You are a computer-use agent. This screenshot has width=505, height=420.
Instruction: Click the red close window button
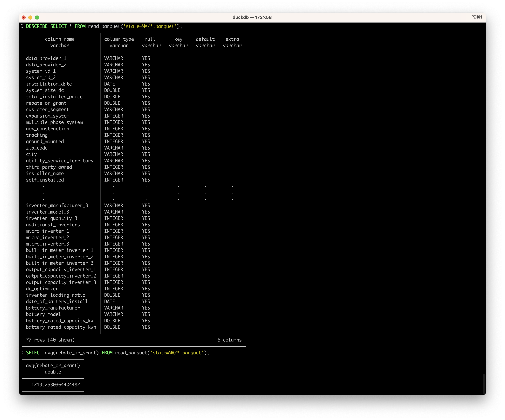click(x=24, y=17)
